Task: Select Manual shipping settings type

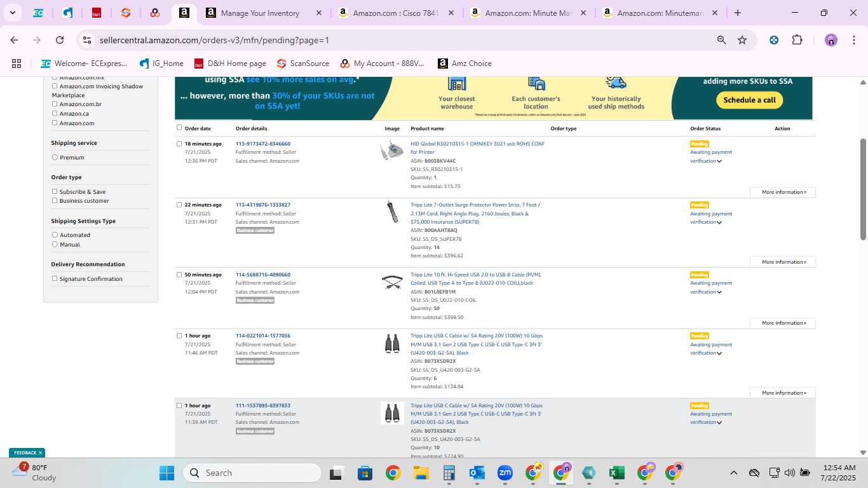Action: [x=55, y=244]
